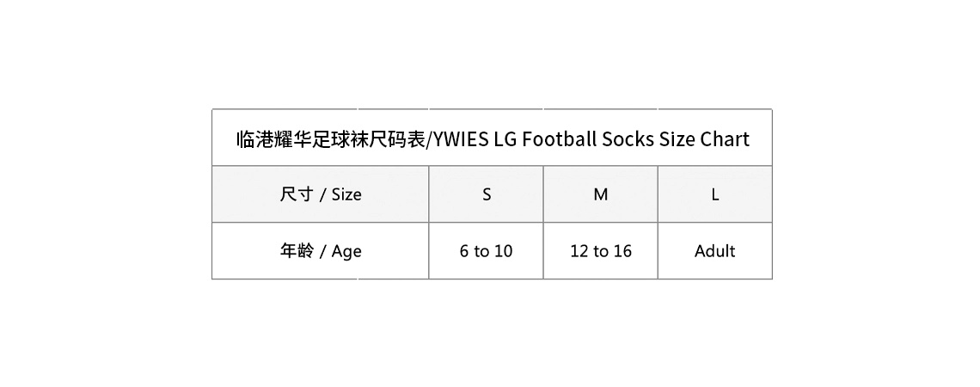
Task: Select the L size column cell
Action: tap(715, 194)
